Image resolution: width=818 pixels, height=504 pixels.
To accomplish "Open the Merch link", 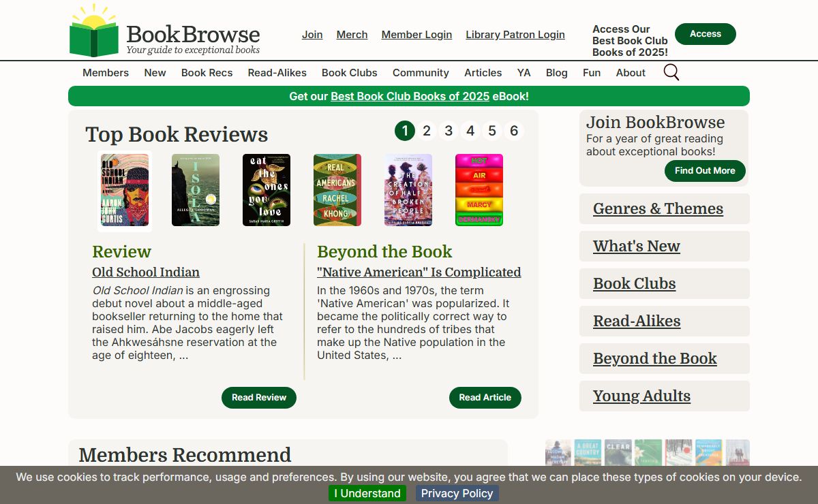I will click(x=352, y=35).
